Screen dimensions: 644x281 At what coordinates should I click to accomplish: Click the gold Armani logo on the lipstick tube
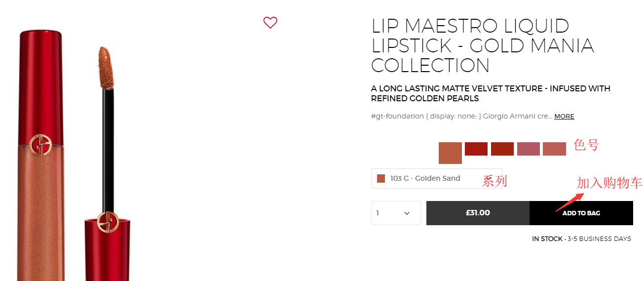click(40, 144)
